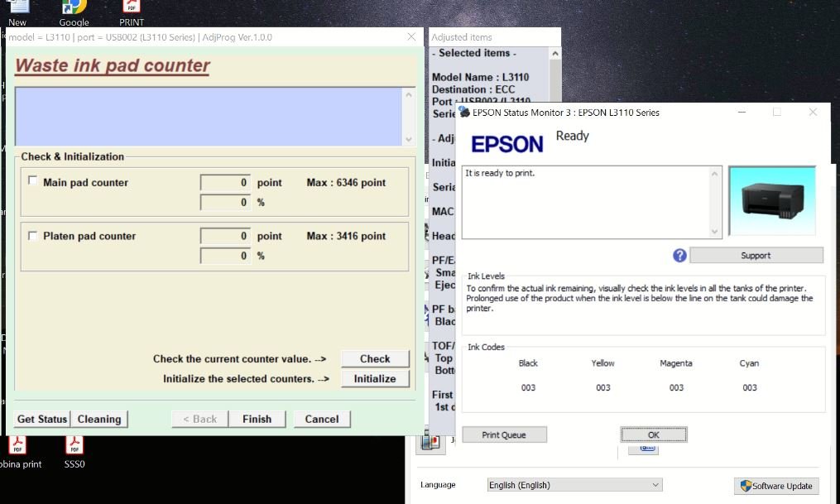Viewport: 840px width, 504px height.
Task: Click the Main pad counter percent field
Action: click(x=225, y=202)
